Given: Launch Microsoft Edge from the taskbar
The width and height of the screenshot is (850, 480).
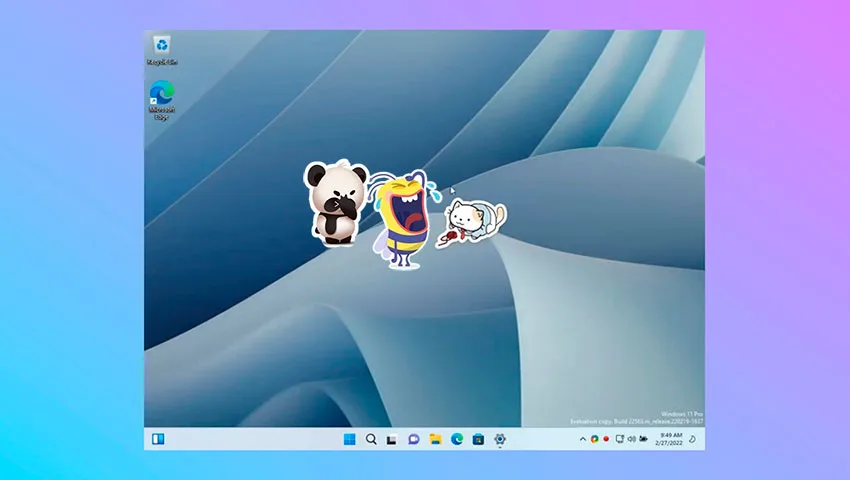Looking at the screenshot, I should tap(457, 439).
